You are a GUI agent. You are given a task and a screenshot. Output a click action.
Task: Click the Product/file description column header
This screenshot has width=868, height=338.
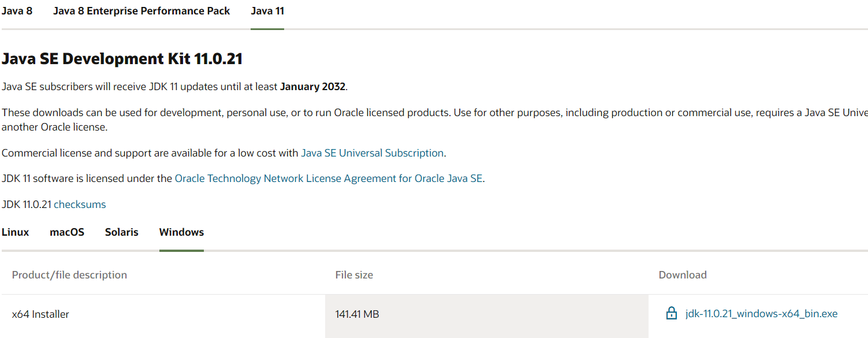(69, 275)
